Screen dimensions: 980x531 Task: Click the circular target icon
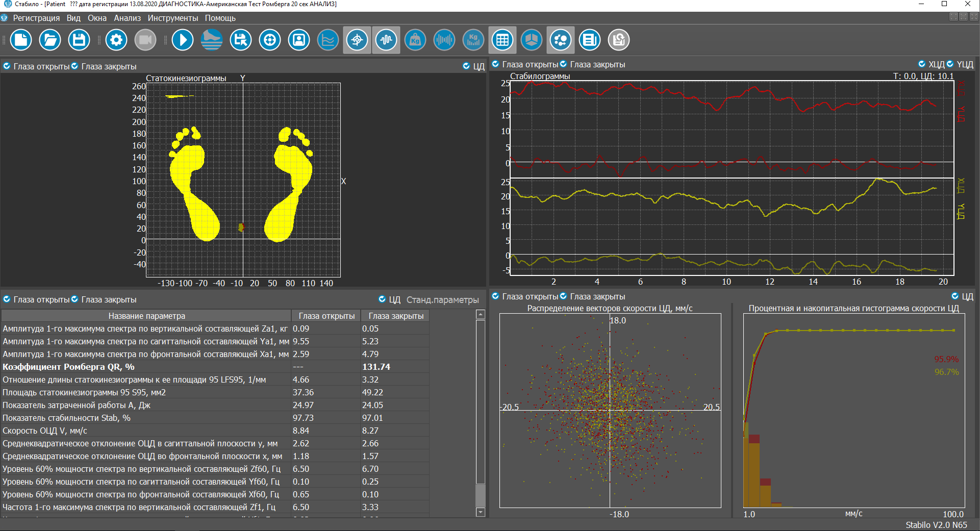tap(270, 40)
